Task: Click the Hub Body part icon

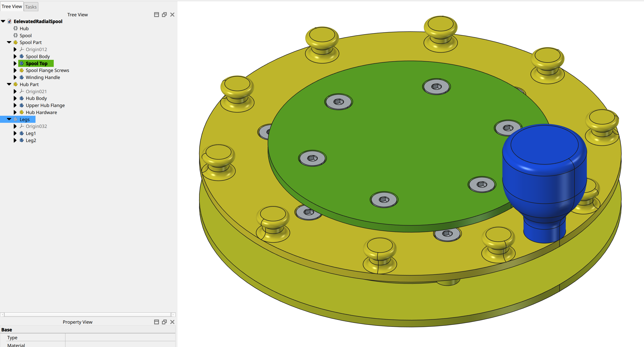Action: 22,98
